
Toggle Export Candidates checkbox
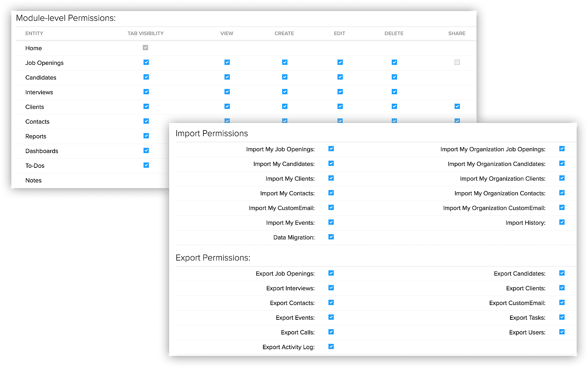pyautogui.click(x=562, y=273)
